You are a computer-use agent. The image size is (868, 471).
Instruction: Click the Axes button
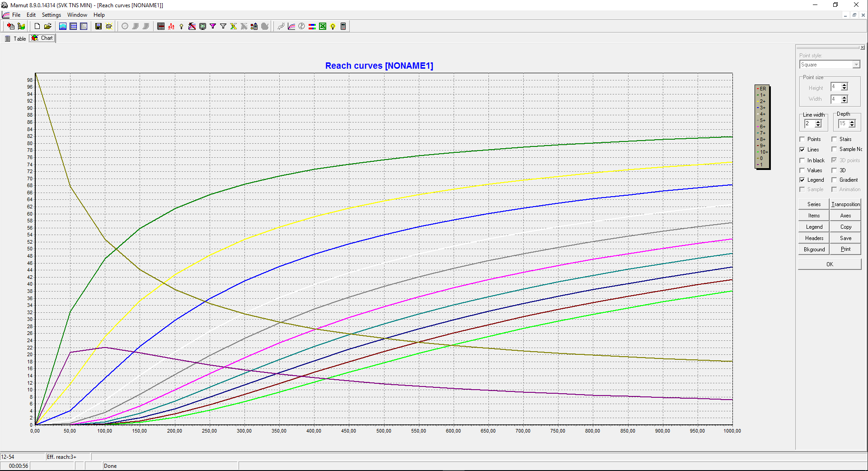(845, 216)
